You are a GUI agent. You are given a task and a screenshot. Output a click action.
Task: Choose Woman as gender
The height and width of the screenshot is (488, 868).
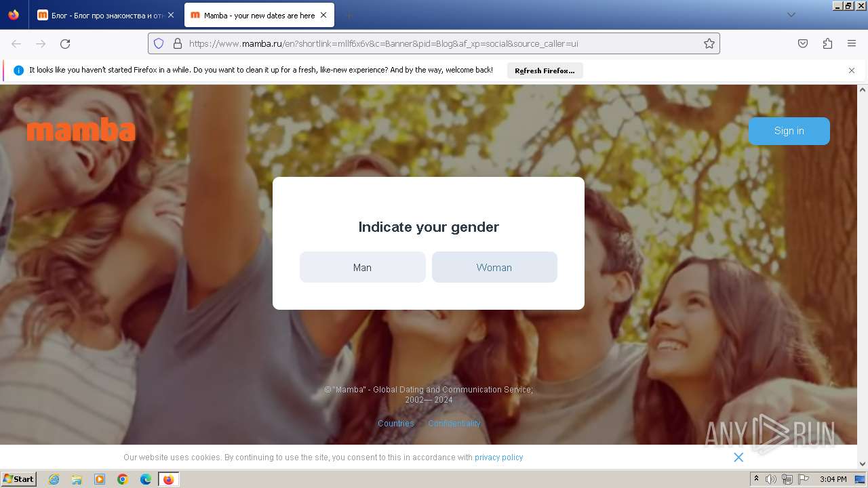pos(494,267)
